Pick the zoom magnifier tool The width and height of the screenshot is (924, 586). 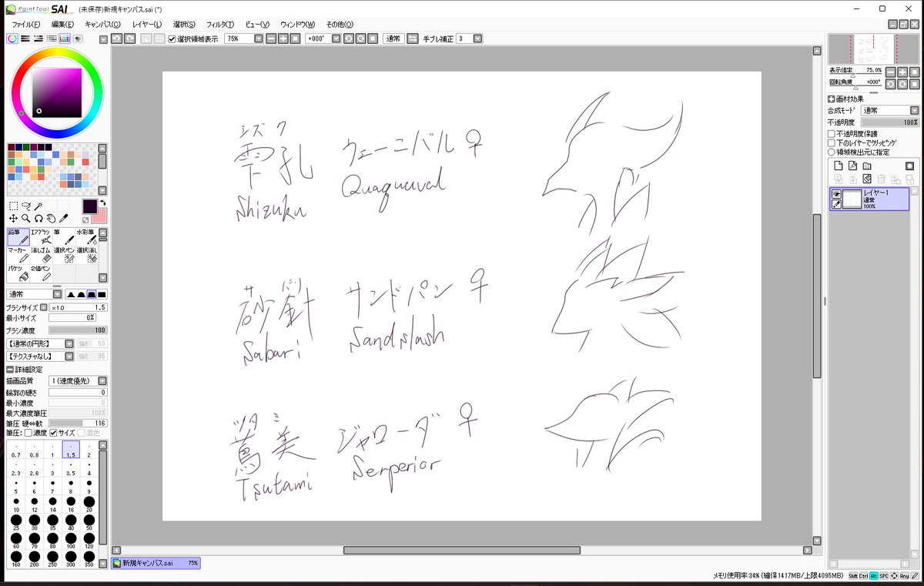pyautogui.click(x=25, y=218)
